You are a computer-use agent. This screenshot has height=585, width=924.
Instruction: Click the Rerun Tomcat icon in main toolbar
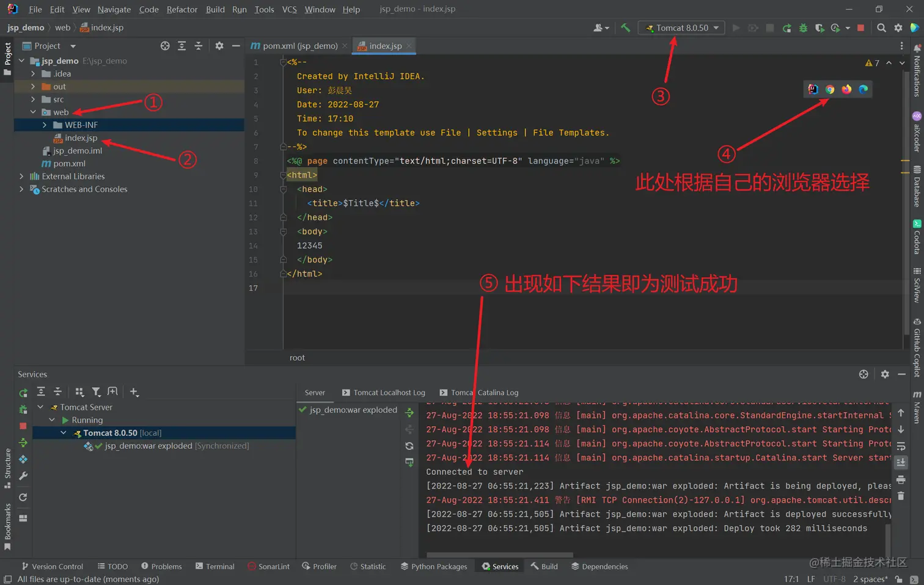tap(787, 28)
